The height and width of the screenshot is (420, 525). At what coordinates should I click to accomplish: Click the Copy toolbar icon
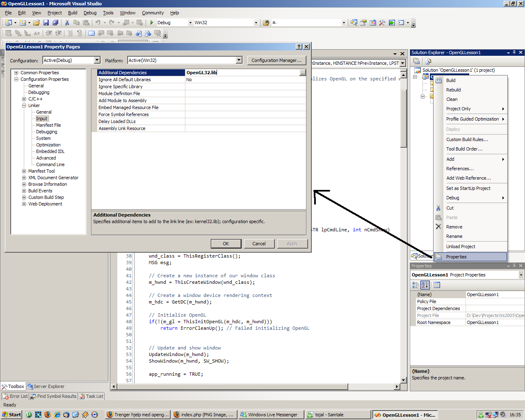76,23
